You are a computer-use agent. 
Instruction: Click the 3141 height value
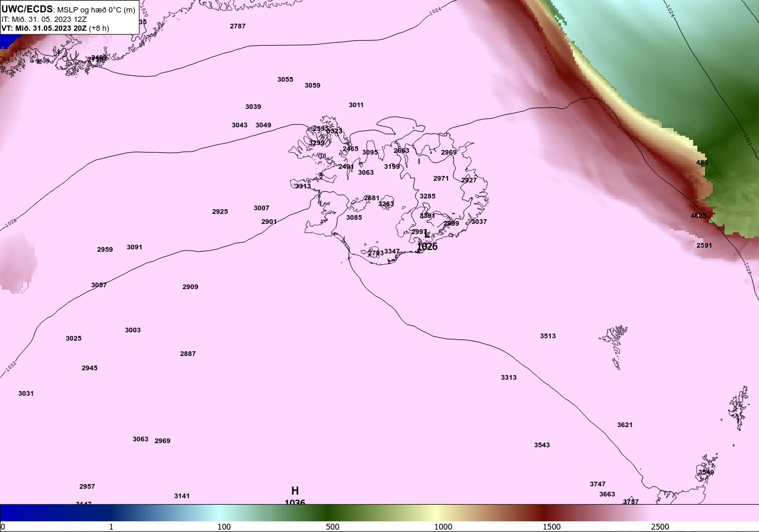(x=182, y=496)
